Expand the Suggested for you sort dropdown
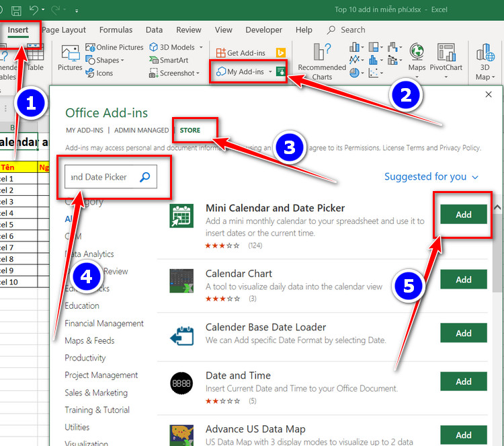Viewport: 504px width, 446px height. tap(431, 177)
